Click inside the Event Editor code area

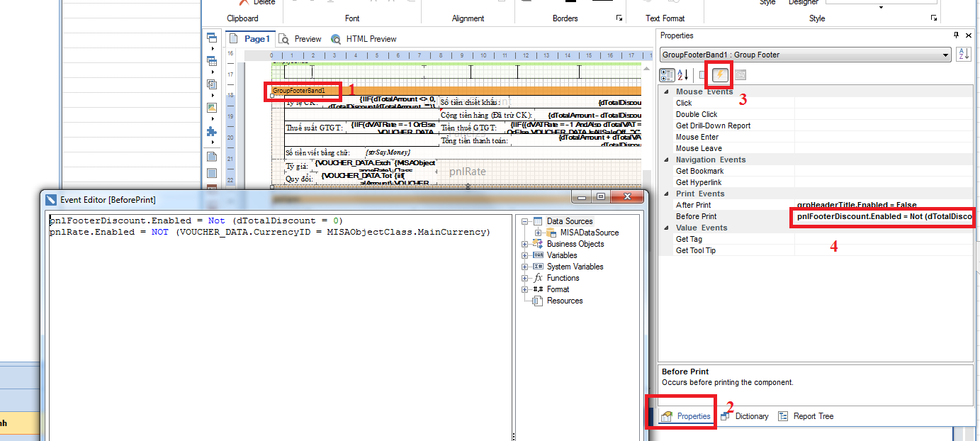point(278,326)
